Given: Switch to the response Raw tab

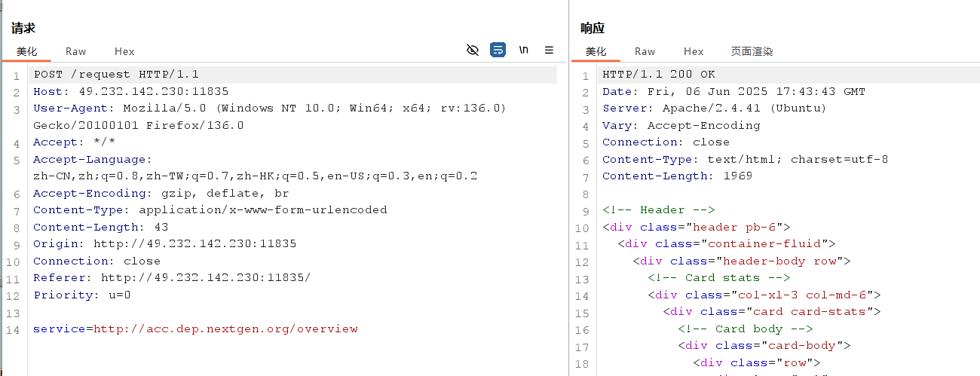Looking at the screenshot, I should coord(645,51).
